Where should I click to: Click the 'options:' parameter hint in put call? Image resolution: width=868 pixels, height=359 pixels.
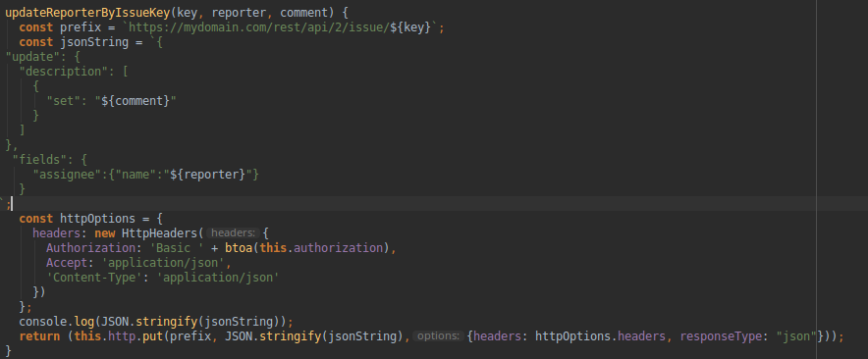[x=438, y=336]
